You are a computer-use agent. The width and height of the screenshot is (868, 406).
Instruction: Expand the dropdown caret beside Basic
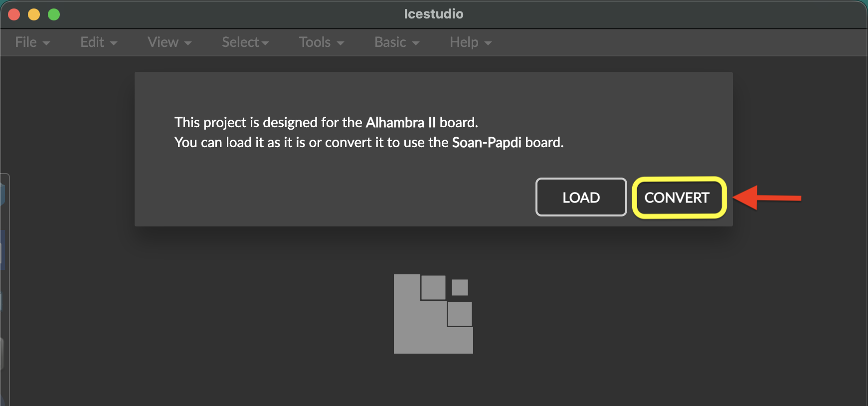click(x=416, y=43)
